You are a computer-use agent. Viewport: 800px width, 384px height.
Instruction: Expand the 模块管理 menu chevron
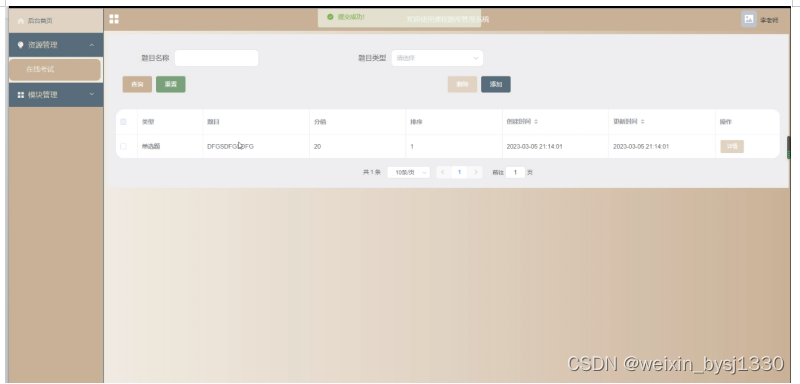click(92, 94)
